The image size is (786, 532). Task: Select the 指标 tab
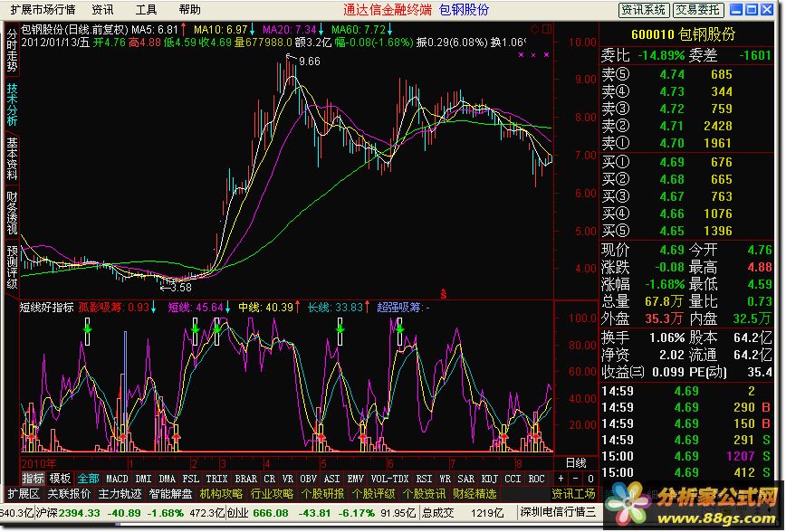coord(33,479)
